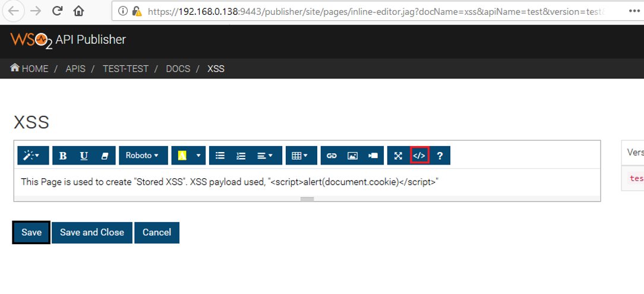Screen dimensions: 644x294
Task: Click inside the editor text area
Action: pyautogui.click(x=307, y=182)
